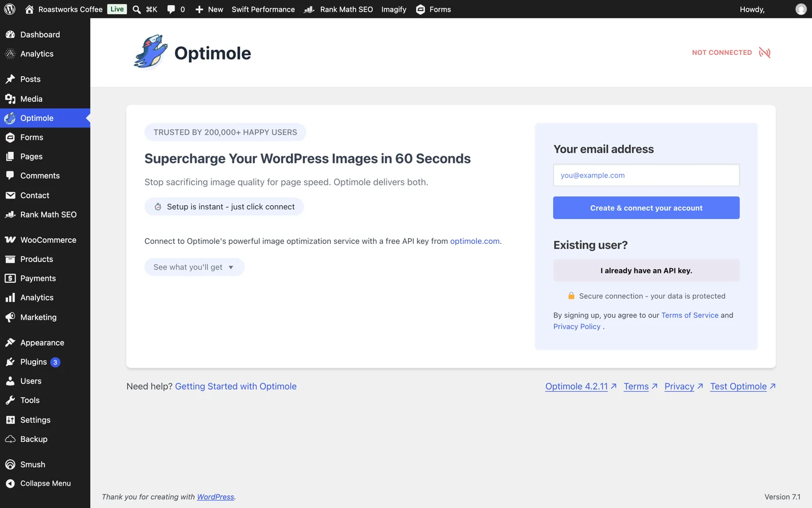Click the Dashboard gauge icon in the sidebar

[10, 35]
